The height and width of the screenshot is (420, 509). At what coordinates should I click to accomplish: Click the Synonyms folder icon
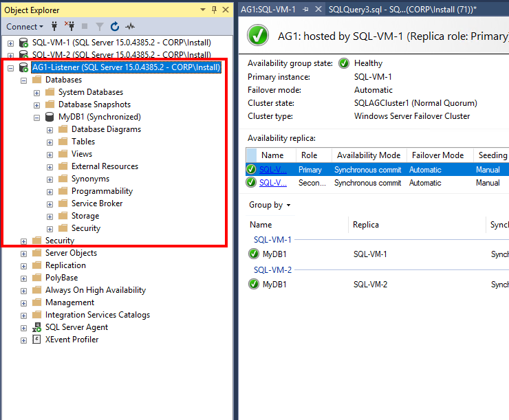63,179
